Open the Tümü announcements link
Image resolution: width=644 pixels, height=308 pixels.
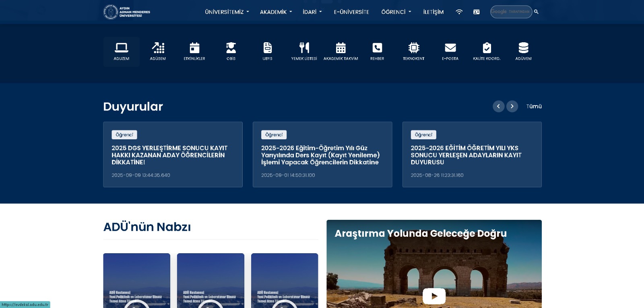point(534,106)
